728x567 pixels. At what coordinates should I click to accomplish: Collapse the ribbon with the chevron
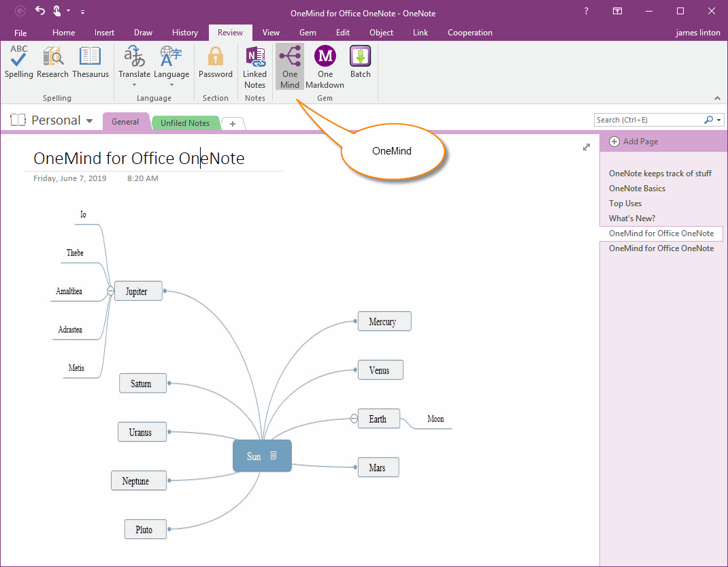coord(717,98)
